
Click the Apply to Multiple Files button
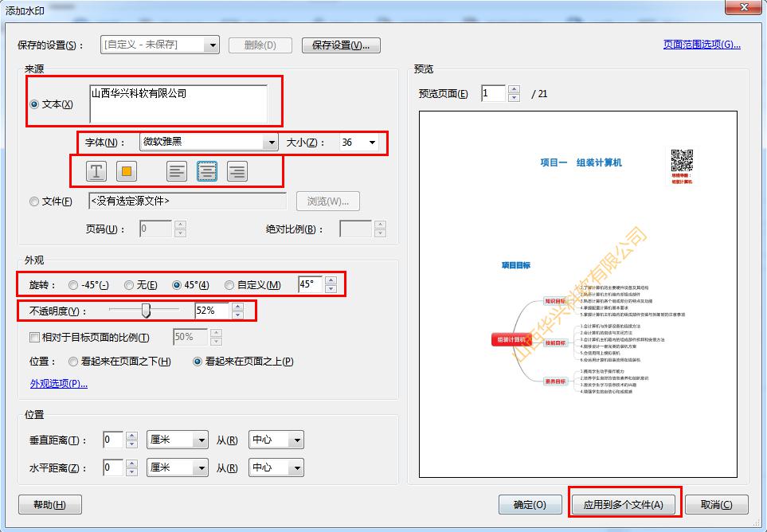[624, 504]
